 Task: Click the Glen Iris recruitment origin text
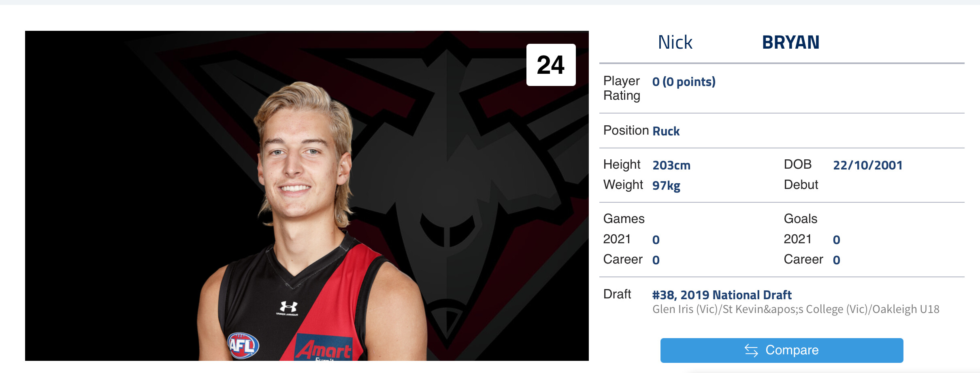pyautogui.click(x=796, y=309)
